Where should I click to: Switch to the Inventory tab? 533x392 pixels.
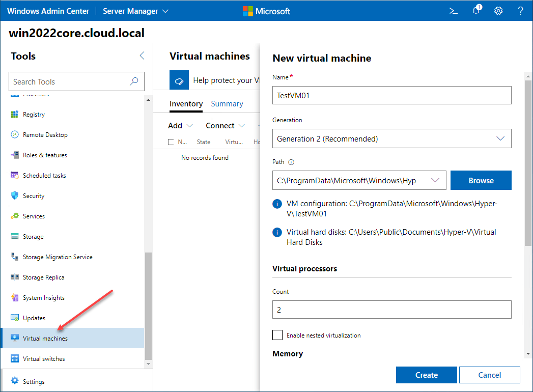click(186, 104)
